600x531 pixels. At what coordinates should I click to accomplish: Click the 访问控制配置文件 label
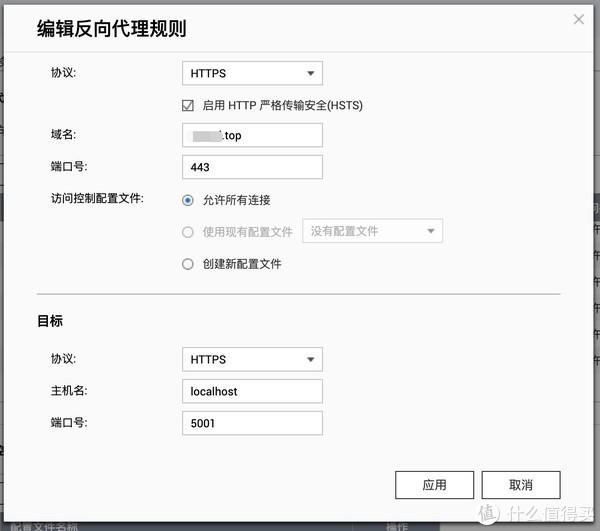pyautogui.click(x=97, y=198)
